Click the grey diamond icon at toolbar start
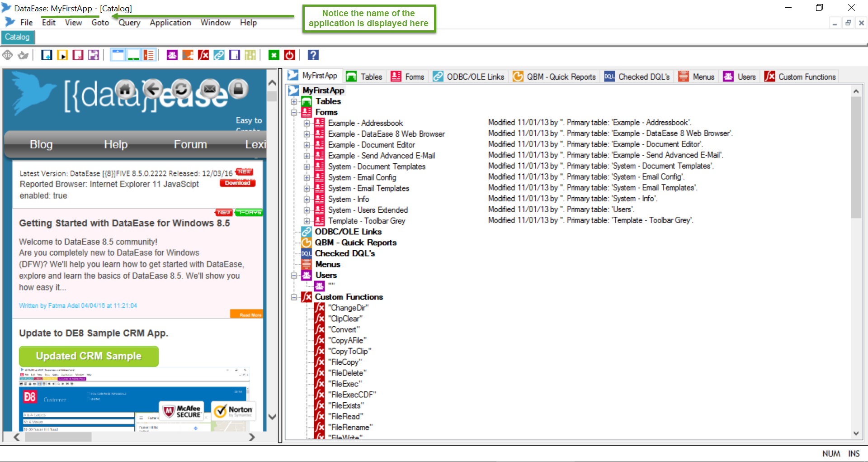Screen dimensions: 868x462 click(7, 55)
